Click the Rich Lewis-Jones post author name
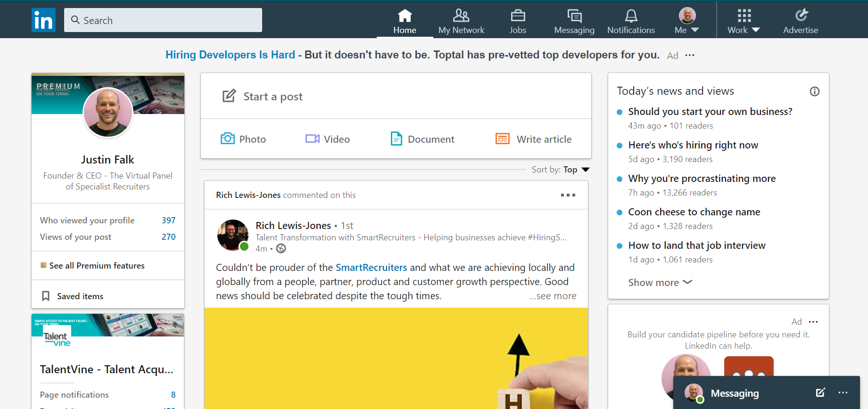This screenshot has height=409, width=868. tap(293, 225)
